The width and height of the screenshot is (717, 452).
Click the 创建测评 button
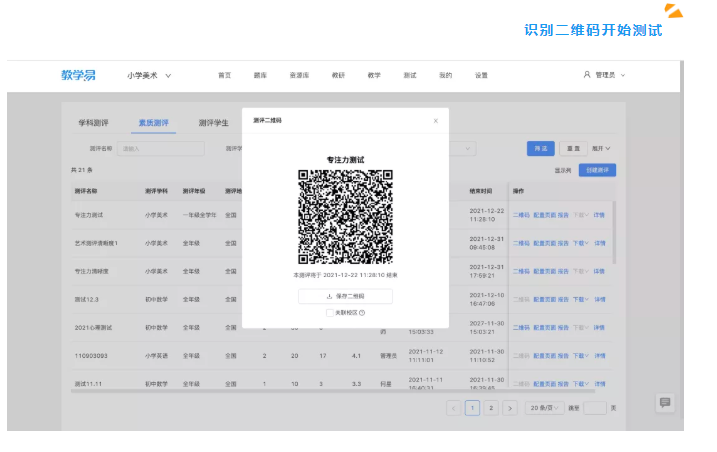click(x=597, y=170)
